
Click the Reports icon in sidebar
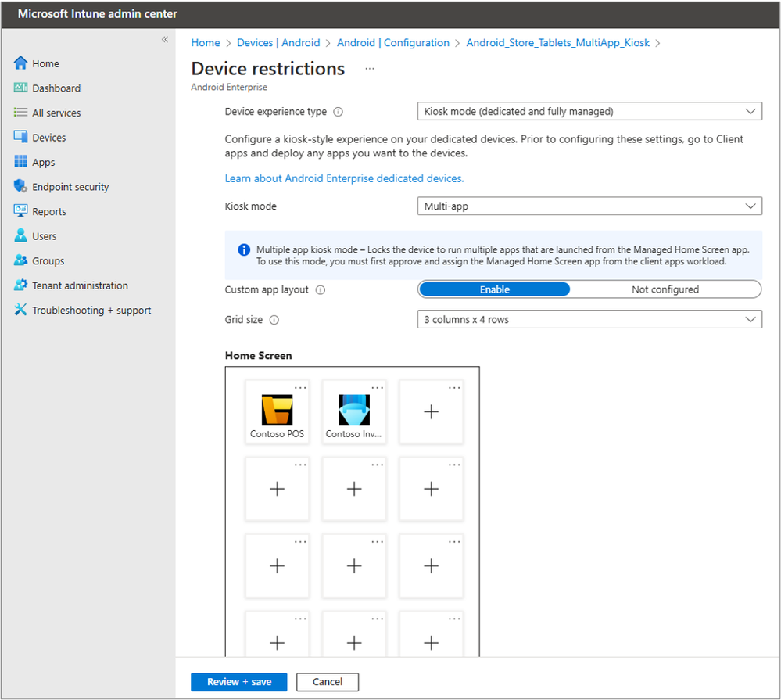click(20, 210)
